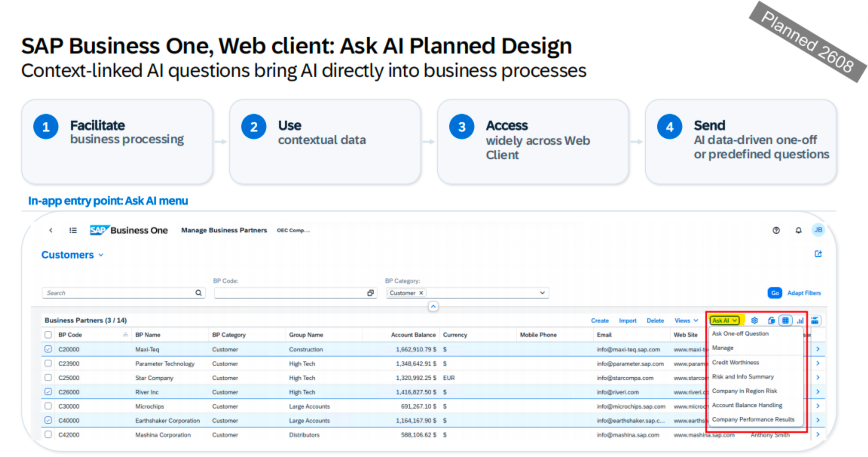Switch to grid table view icon
Screen dimensions: 868x457
(785, 321)
